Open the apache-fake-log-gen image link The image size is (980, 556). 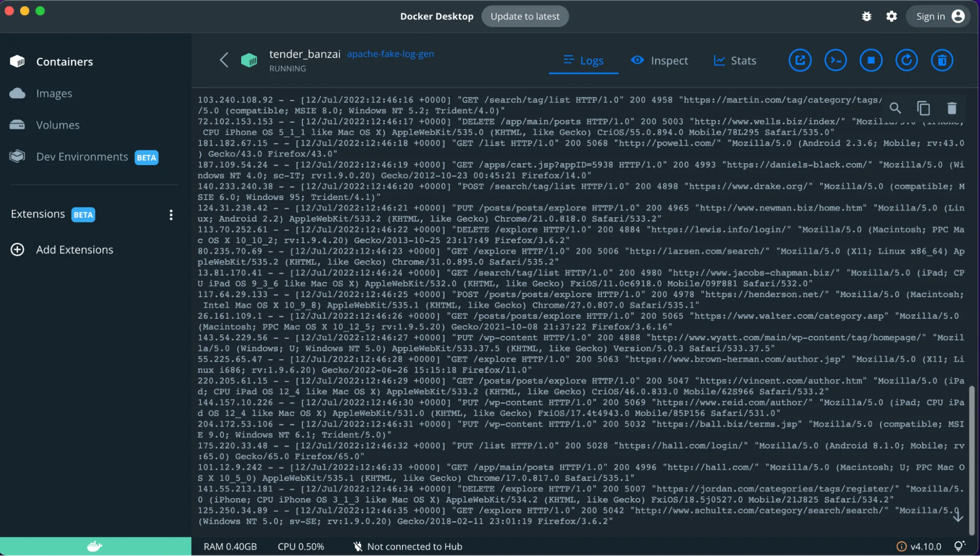390,54
